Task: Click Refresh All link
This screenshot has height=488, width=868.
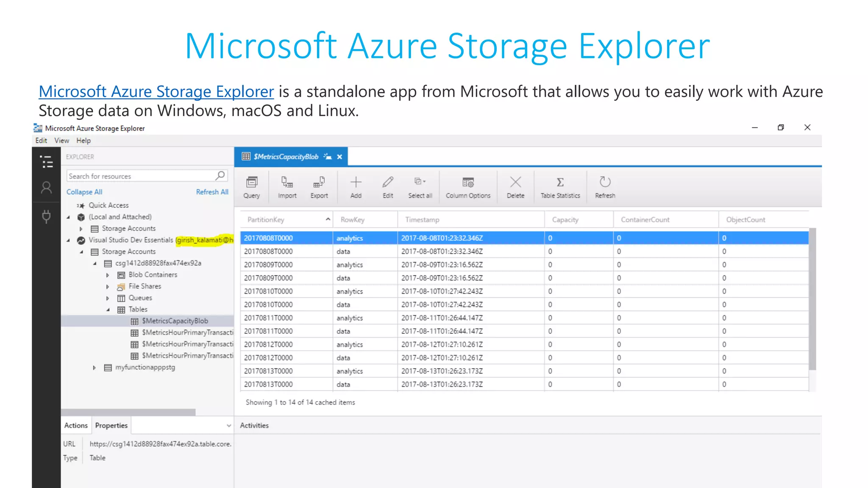Action: click(x=212, y=192)
